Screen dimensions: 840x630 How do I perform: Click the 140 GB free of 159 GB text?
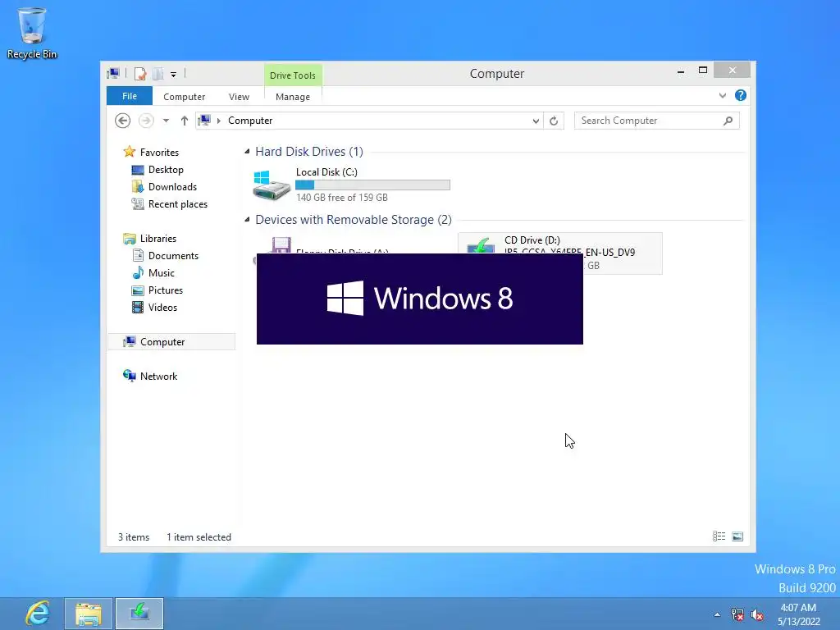(342, 198)
